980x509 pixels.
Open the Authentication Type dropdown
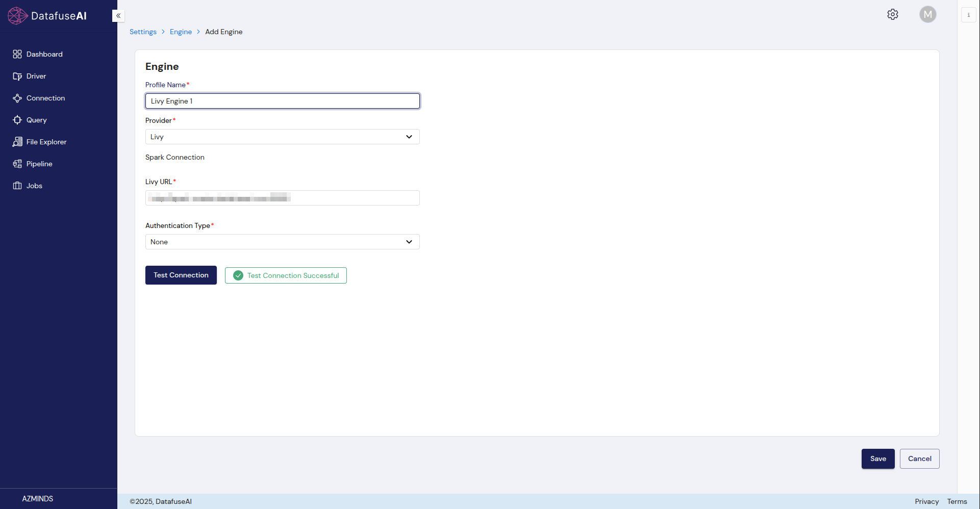[x=282, y=242]
